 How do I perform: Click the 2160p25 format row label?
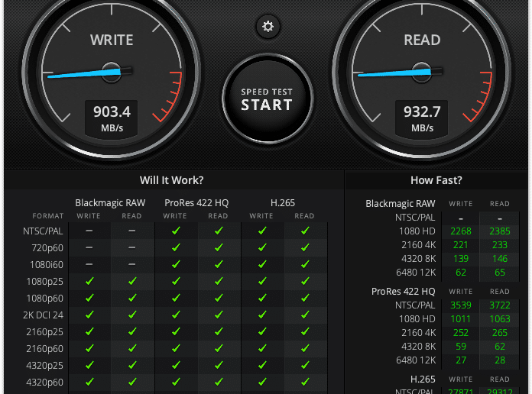[x=45, y=331]
